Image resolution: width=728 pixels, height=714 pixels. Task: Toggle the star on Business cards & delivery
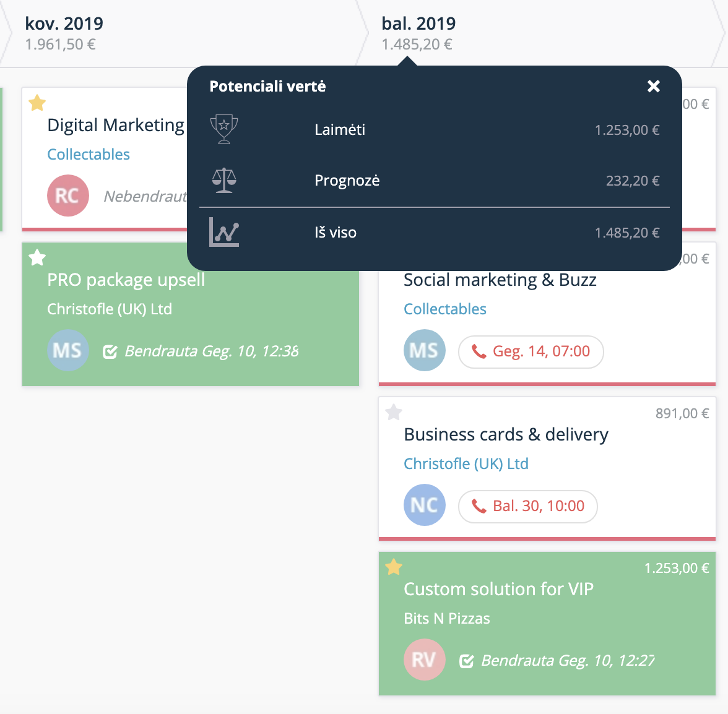pyautogui.click(x=394, y=412)
